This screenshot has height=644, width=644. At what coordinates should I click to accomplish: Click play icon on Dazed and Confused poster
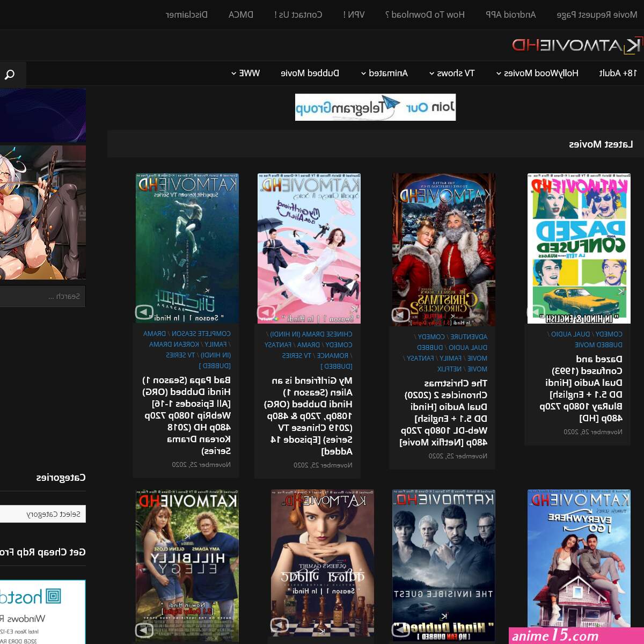pos(537,312)
